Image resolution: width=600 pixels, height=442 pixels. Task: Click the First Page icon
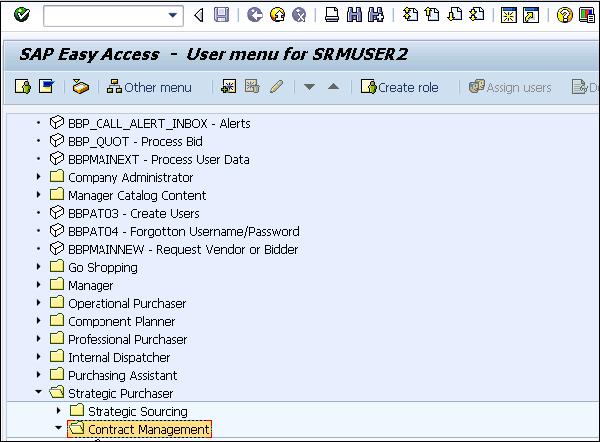(410, 15)
